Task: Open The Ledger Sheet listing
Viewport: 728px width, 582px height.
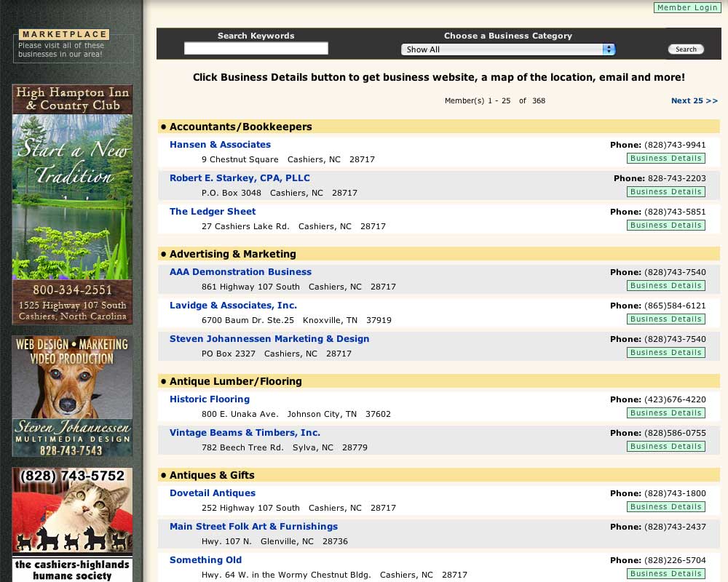Action: click(213, 211)
